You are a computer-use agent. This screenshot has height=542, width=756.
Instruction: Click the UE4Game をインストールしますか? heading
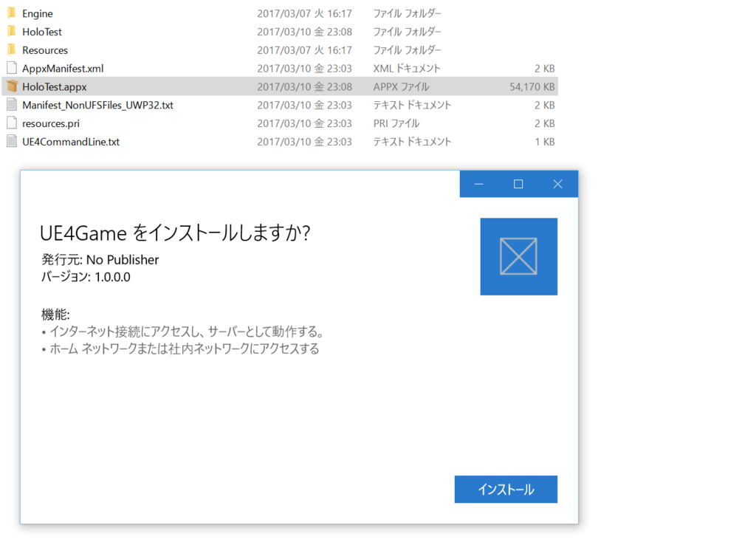pyautogui.click(x=175, y=233)
